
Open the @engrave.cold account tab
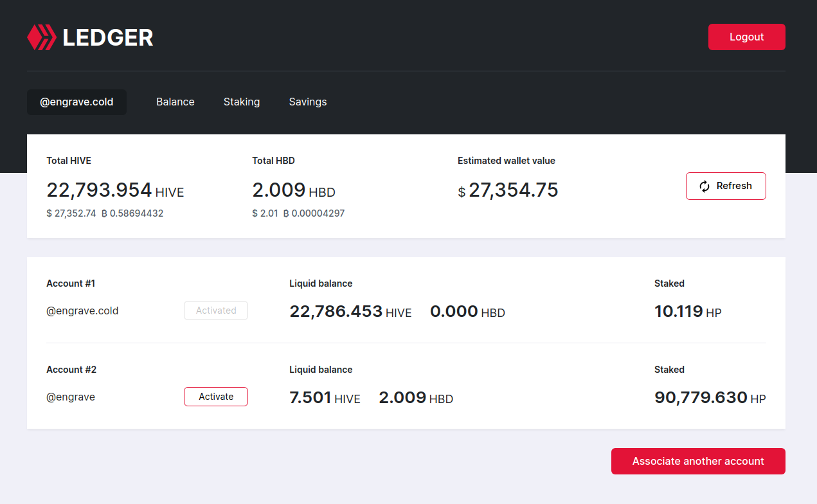(76, 102)
